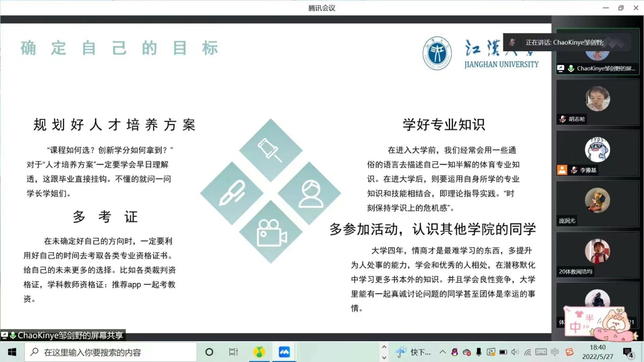Viewport: 644px width, 362px height.
Task: Expand hidden system tray icons chevron
Action: click(x=443, y=352)
